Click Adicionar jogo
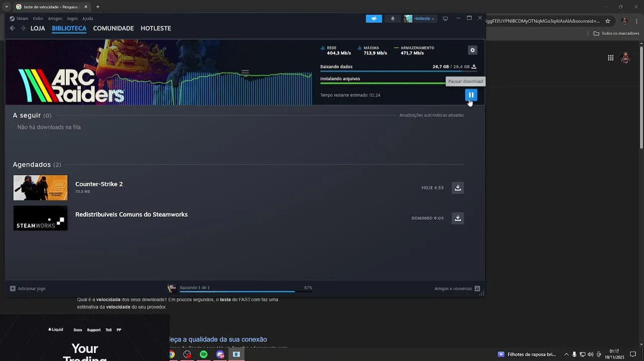The width and height of the screenshot is (644, 361). (x=28, y=289)
